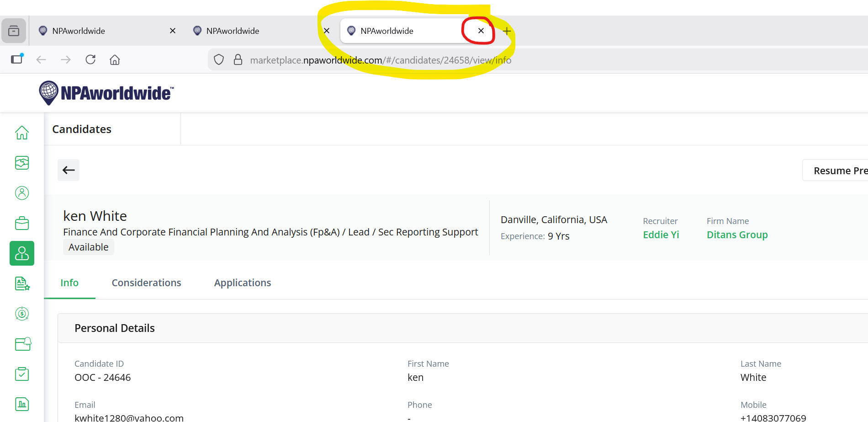Open the circled person icon in the sidebar
The image size is (868, 422).
[22, 193]
